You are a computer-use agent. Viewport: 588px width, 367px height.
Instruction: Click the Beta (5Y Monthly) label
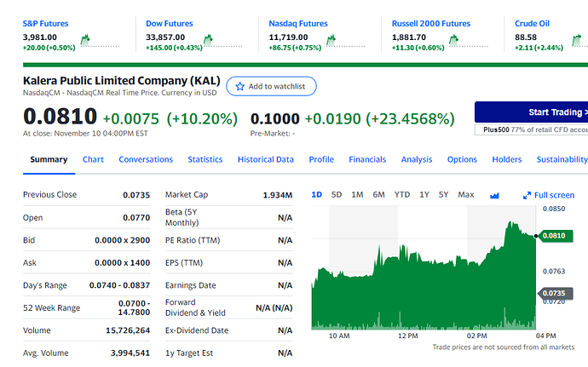pyautogui.click(x=182, y=217)
